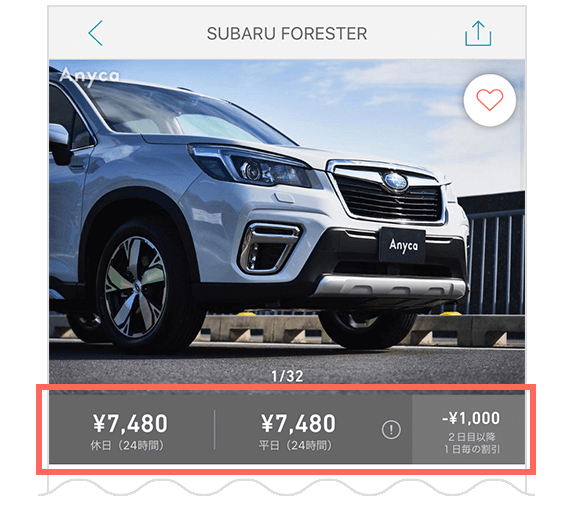
Task: Click the side mirror in the car photo
Action: tap(59, 142)
